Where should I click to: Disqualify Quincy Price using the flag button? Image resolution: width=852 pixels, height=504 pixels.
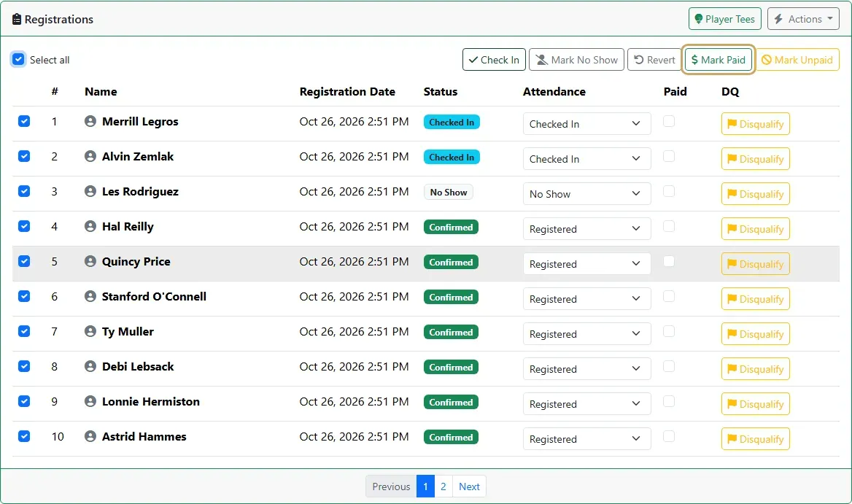[x=755, y=264]
